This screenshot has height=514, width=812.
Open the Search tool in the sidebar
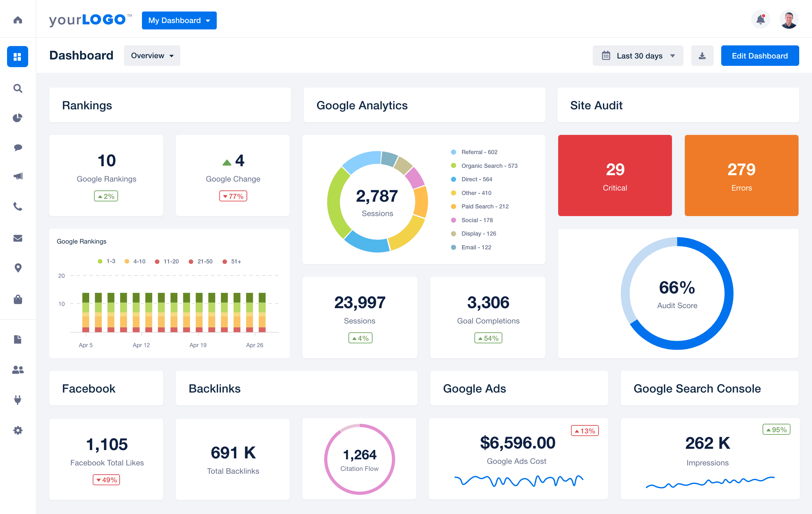pos(18,88)
